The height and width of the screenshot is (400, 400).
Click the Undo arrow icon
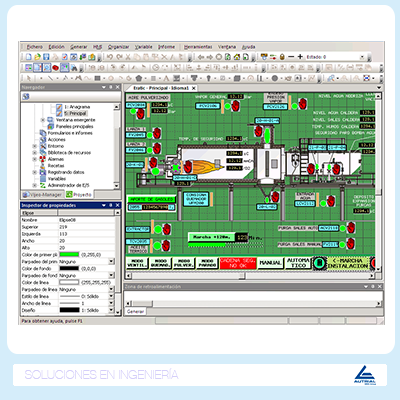[110, 57]
